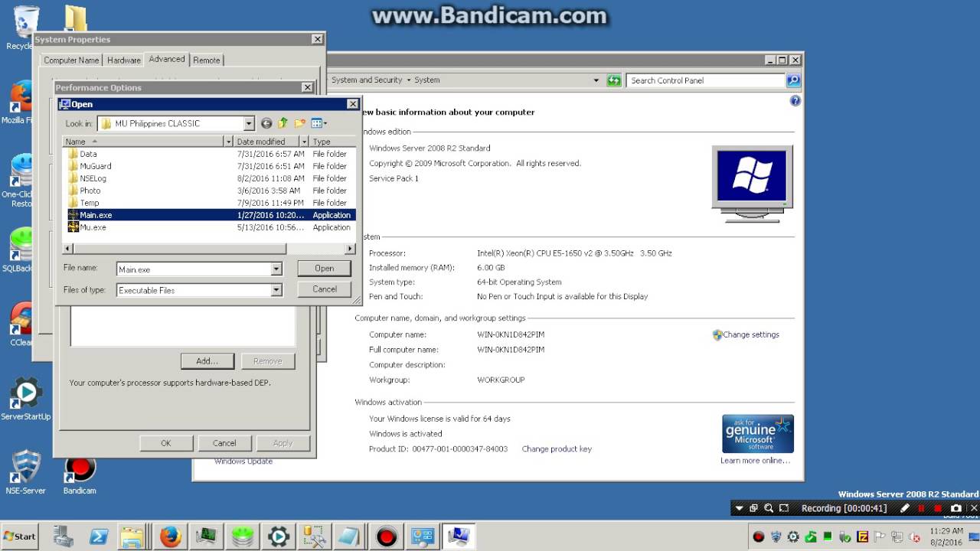Sort file list by Name column
This screenshot has width=980, height=551.
pos(143,142)
